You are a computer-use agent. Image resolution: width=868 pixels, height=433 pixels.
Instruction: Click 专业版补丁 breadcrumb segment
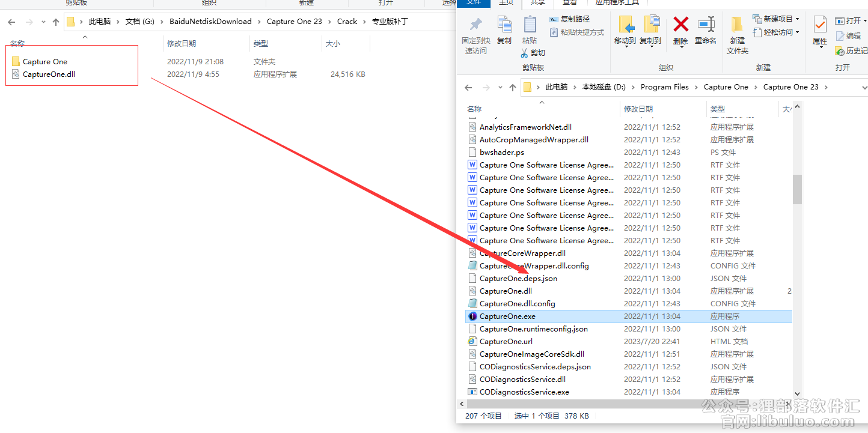point(390,22)
